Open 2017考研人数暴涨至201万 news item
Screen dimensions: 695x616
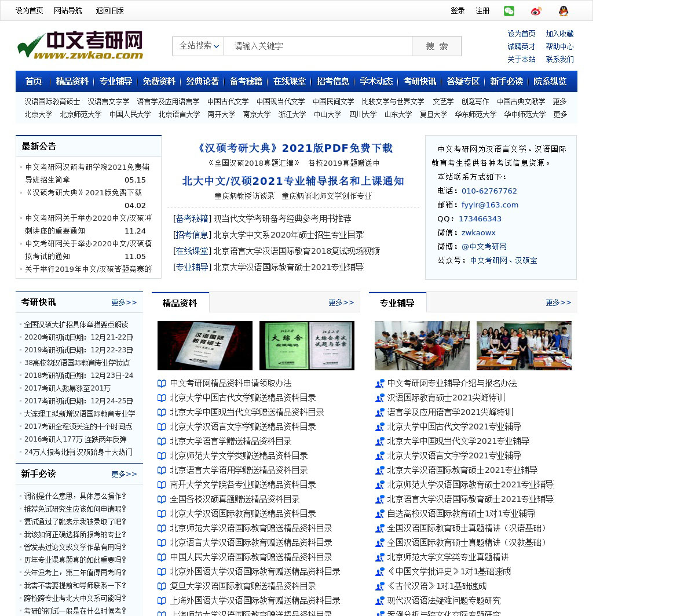[x=67, y=388]
